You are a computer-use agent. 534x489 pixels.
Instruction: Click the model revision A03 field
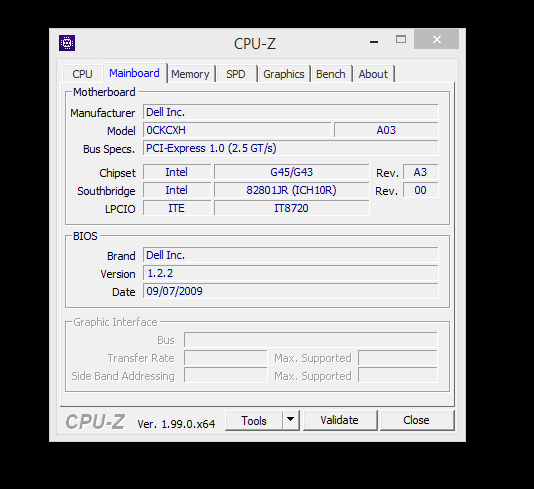pos(386,130)
